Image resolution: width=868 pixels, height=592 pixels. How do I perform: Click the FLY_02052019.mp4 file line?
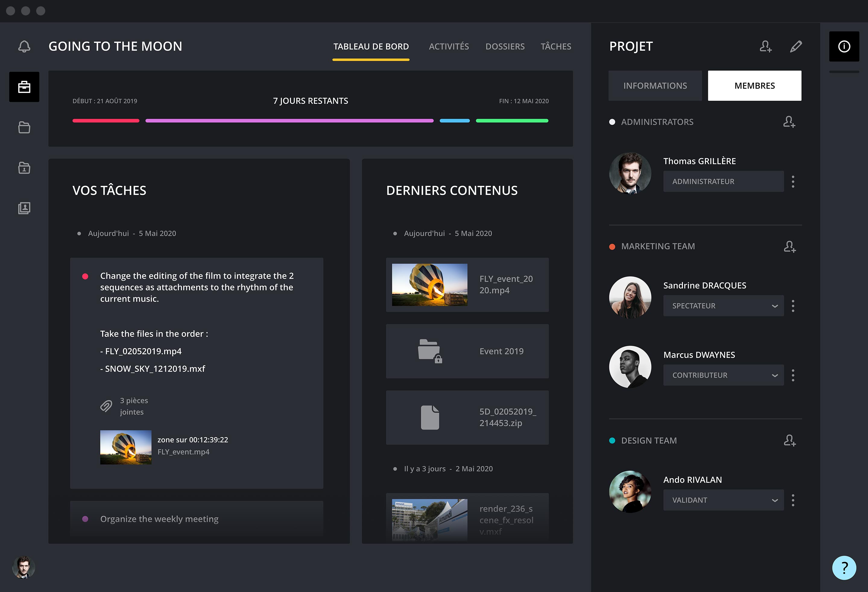[x=141, y=351]
